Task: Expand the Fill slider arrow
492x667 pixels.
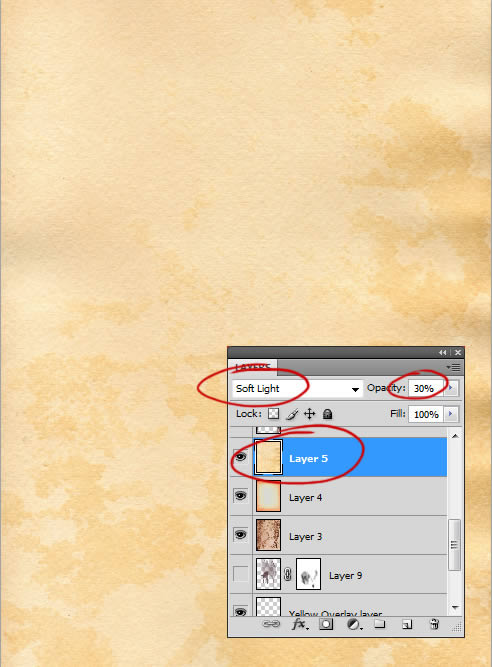Action: point(451,414)
